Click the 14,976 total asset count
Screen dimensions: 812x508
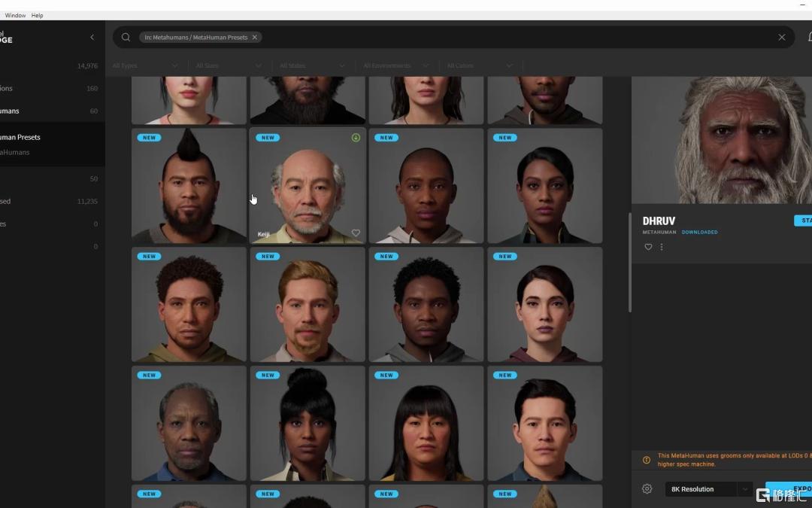(87, 65)
